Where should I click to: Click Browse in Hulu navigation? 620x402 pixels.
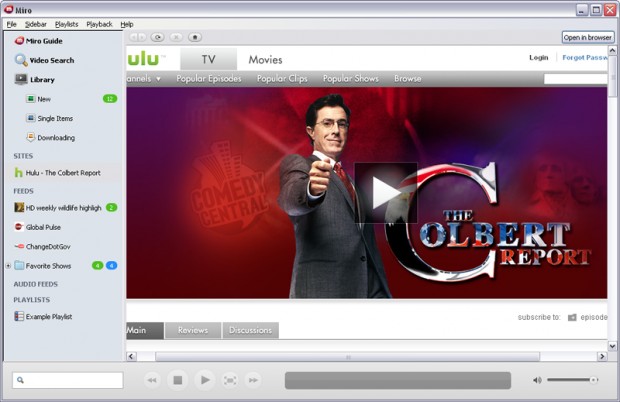point(407,79)
